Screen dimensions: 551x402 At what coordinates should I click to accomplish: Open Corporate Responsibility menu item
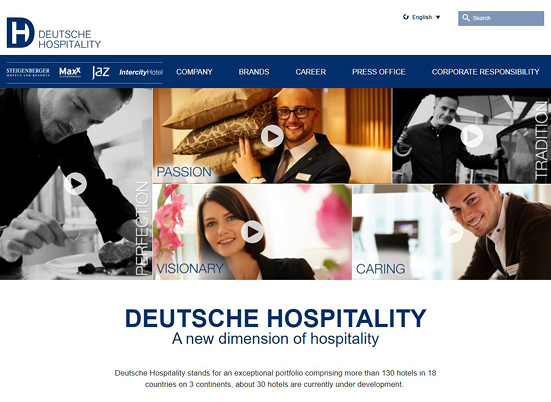tap(485, 72)
